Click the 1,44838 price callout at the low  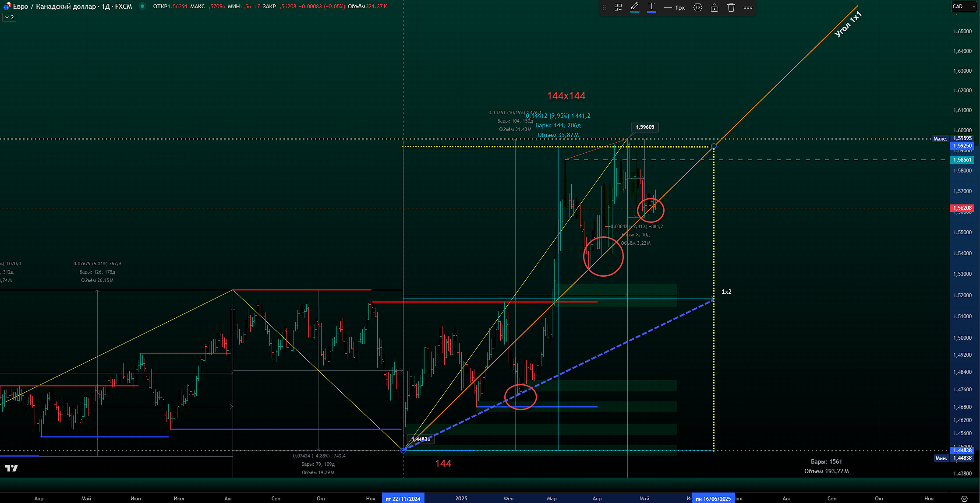(420, 439)
